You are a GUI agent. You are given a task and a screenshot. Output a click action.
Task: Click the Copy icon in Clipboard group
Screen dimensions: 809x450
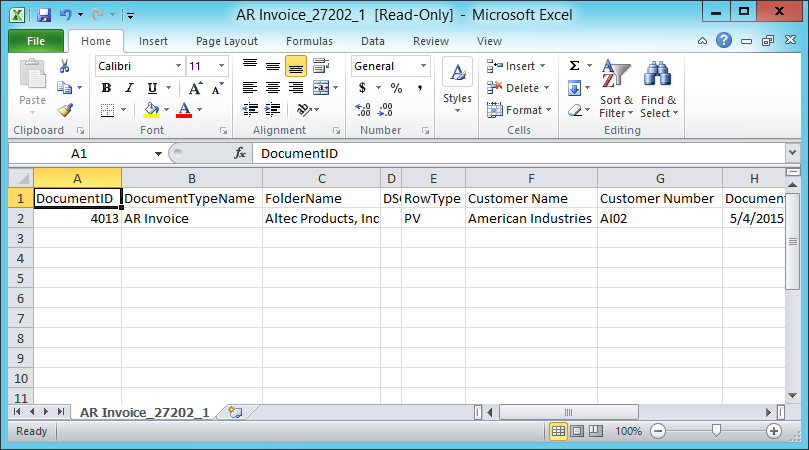[x=64, y=88]
